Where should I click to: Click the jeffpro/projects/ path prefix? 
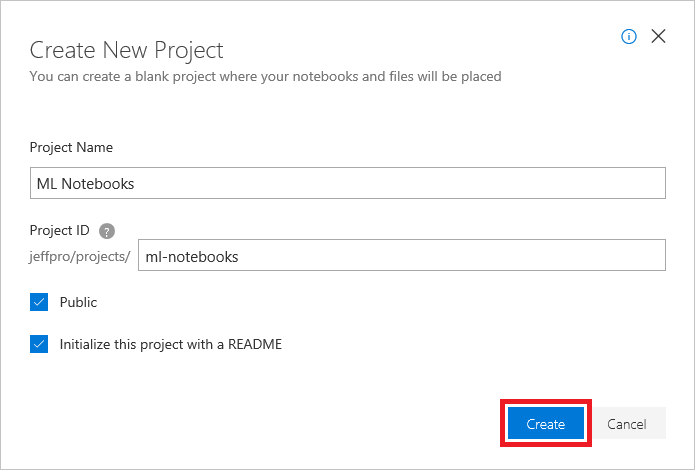click(x=80, y=256)
